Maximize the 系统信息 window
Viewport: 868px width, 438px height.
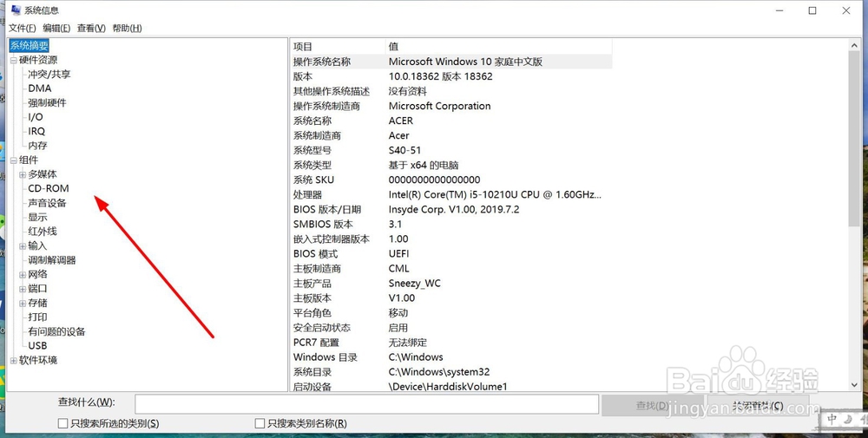(812, 10)
